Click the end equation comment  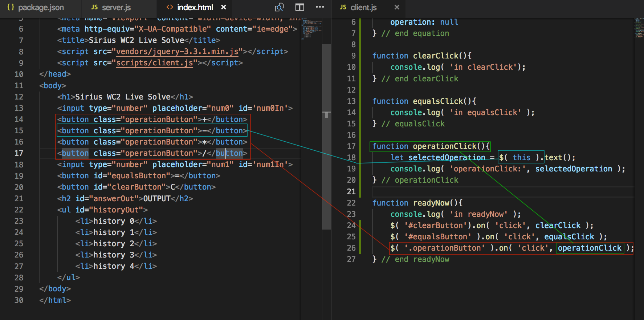click(415, 33)
